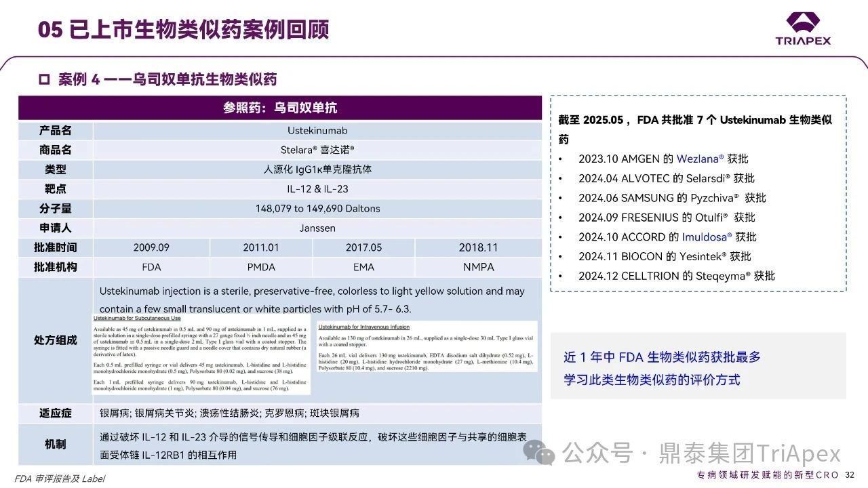Click the IL-12 & IL-23 cell
The height and width of the screenshot is (488, 868).
point(317,189)
